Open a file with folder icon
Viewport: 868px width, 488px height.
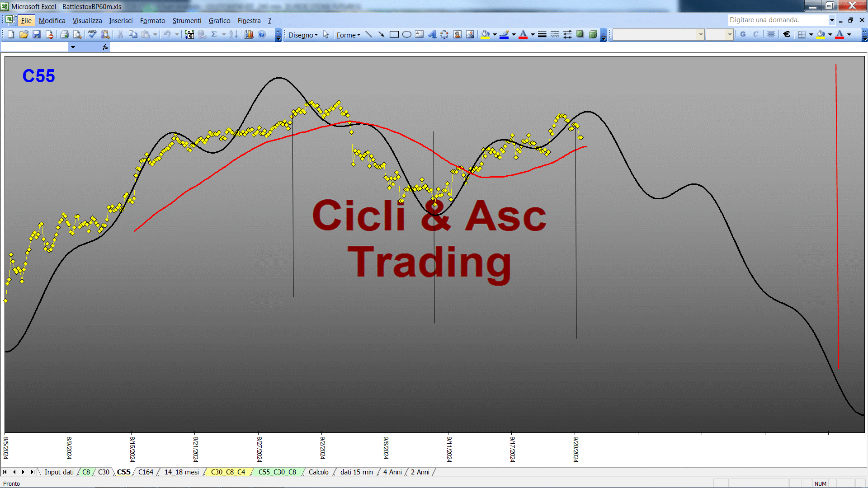[x=24, y=34]
